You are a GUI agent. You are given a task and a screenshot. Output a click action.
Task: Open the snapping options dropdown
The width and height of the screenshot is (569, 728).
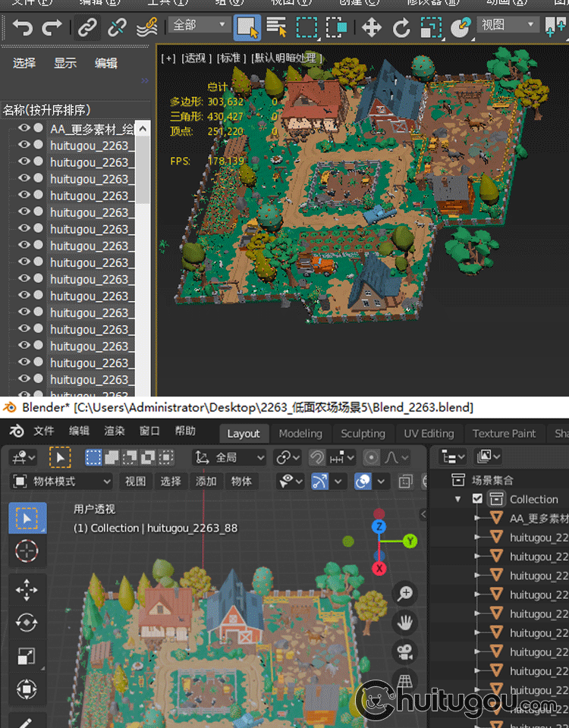click(x=342, y=458)
